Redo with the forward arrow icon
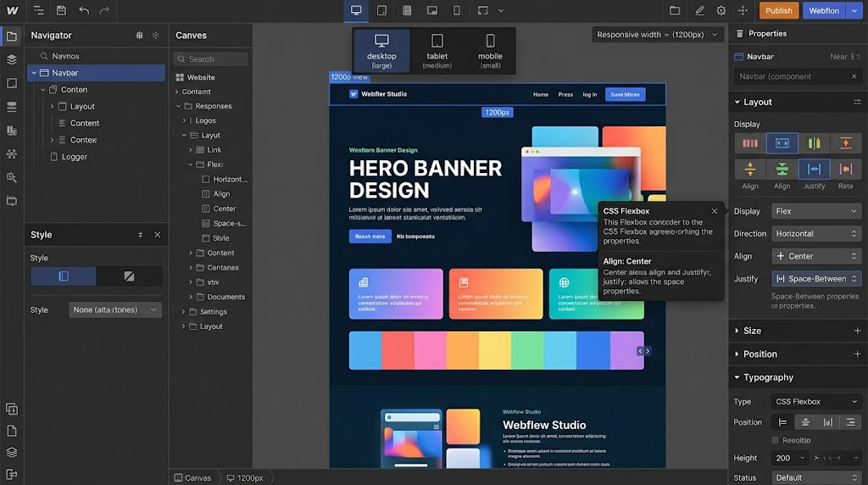This screenshot has width=868, height=485. (104, 10)
